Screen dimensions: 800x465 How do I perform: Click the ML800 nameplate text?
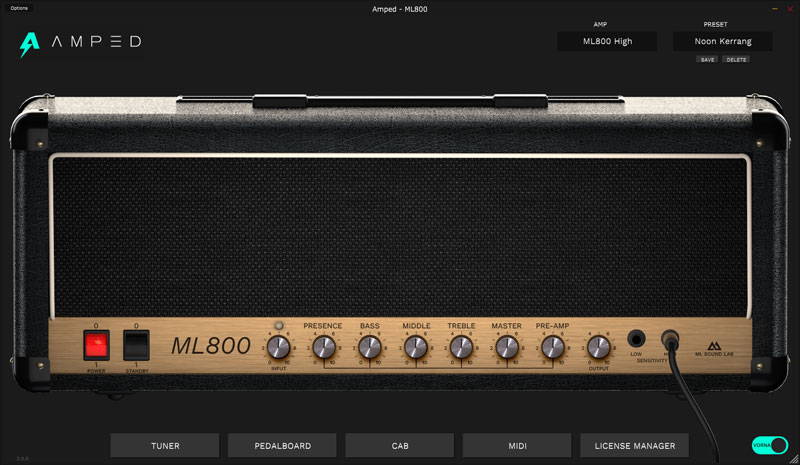(x=211, y=346)
